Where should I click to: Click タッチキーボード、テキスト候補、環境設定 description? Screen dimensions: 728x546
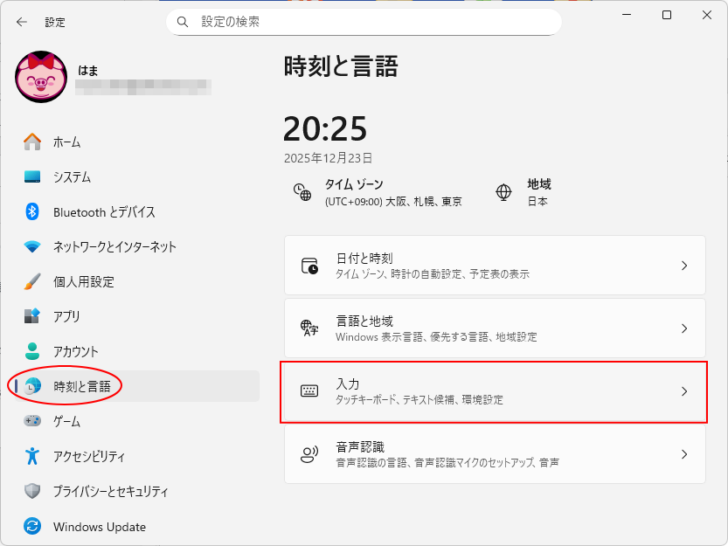419,400
